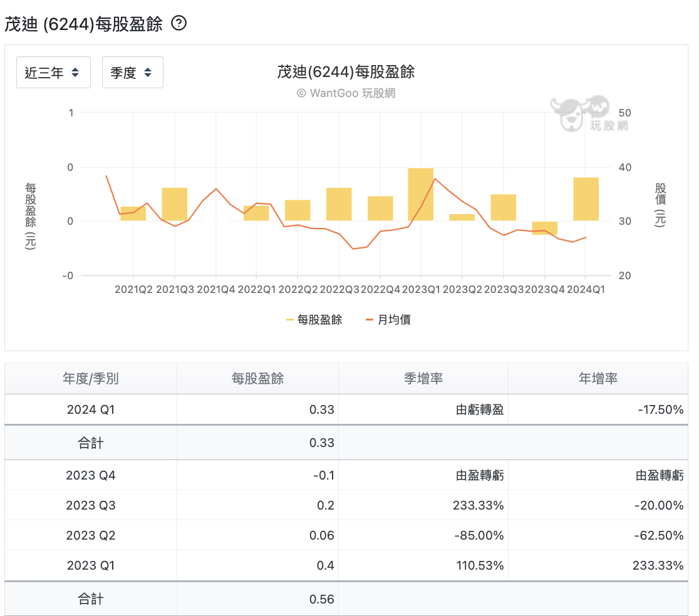This screenshot has width=699, height=616.
Task: Click the yellow 每股盈餘 legend color marker
Action: 290,320
